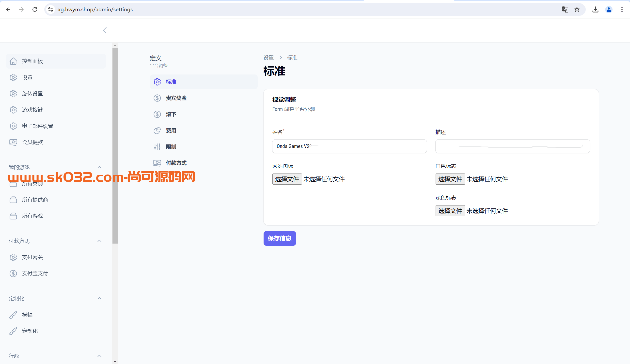630x364 pixels.
Task: Open 旋转设置 in the sidebar
Action: pos(56,94)
